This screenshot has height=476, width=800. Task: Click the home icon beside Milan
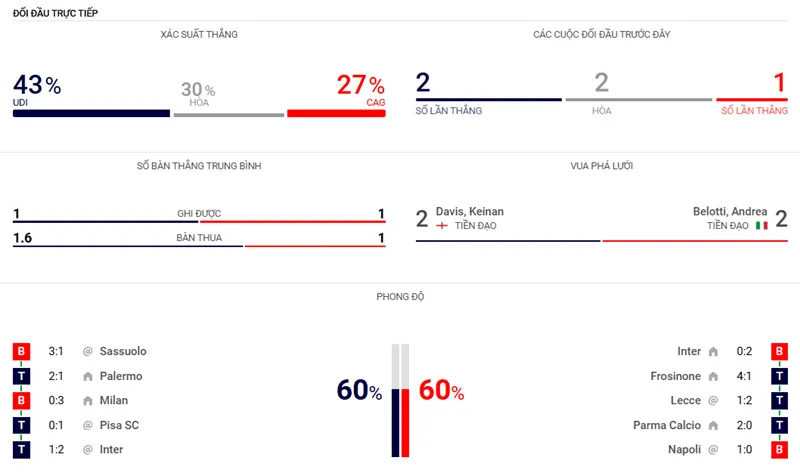click(x=88, y=401)
